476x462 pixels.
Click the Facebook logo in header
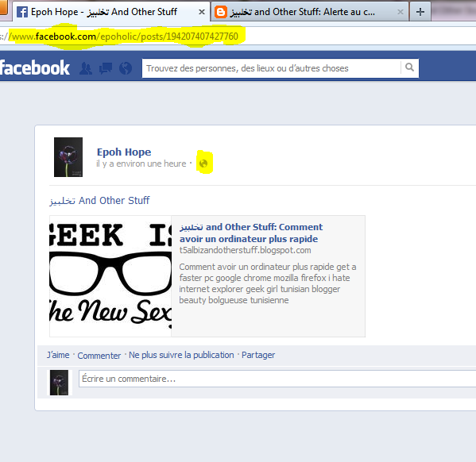point(35,67)
